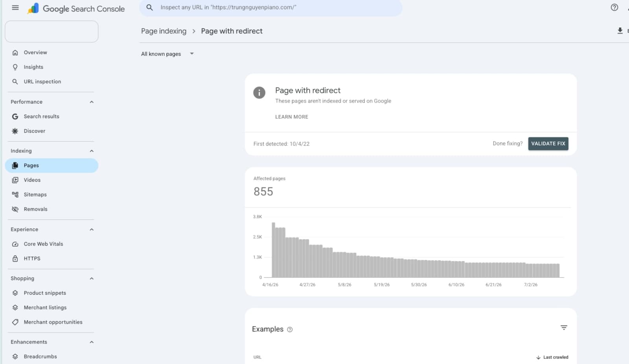Sort by Last crawled arrow

pyautogui.click(x=538, y=357)
